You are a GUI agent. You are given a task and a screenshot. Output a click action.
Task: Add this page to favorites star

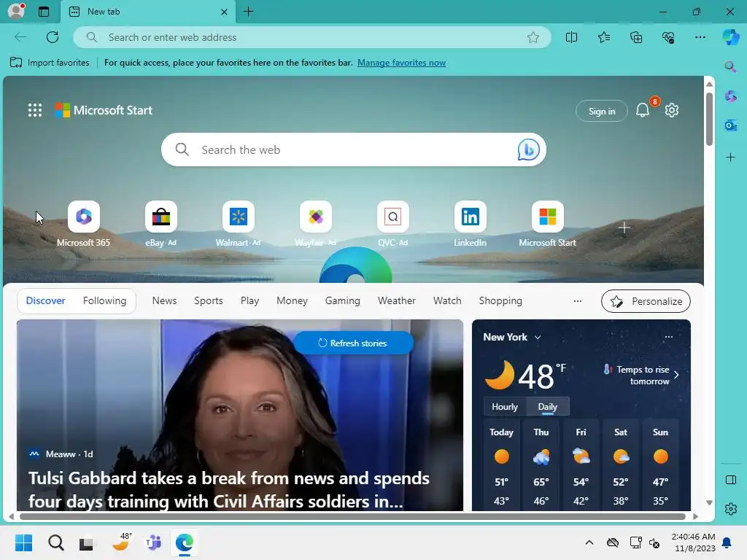(x=533, y=37)
